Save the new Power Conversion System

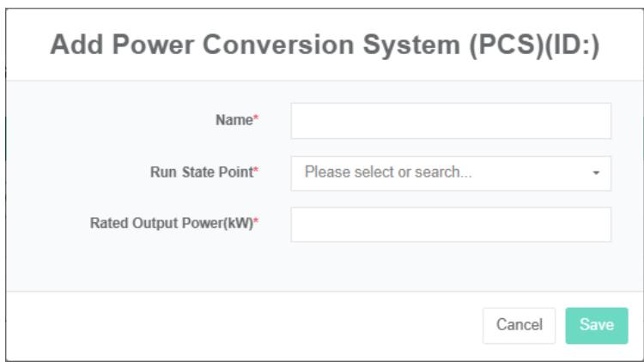(x=596, y=325)
